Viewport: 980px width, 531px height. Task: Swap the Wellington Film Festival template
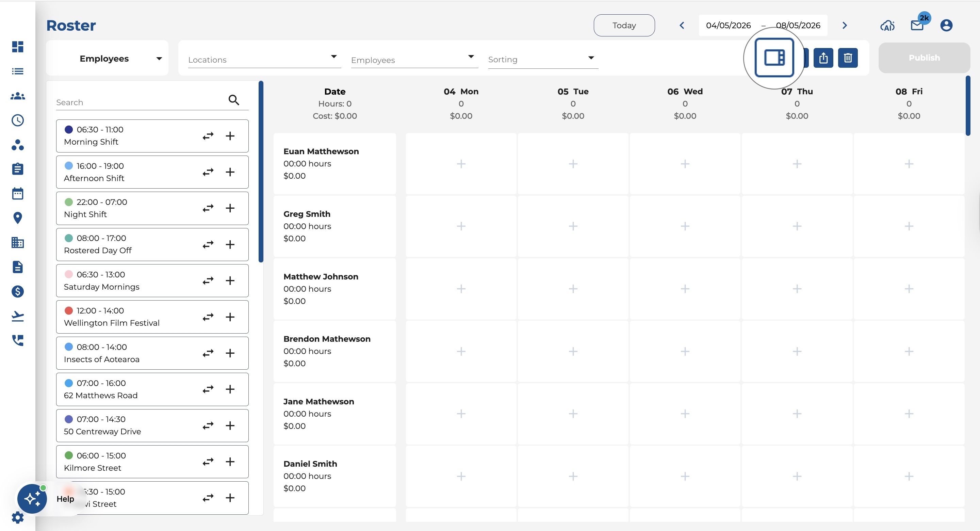pos(208,317)
